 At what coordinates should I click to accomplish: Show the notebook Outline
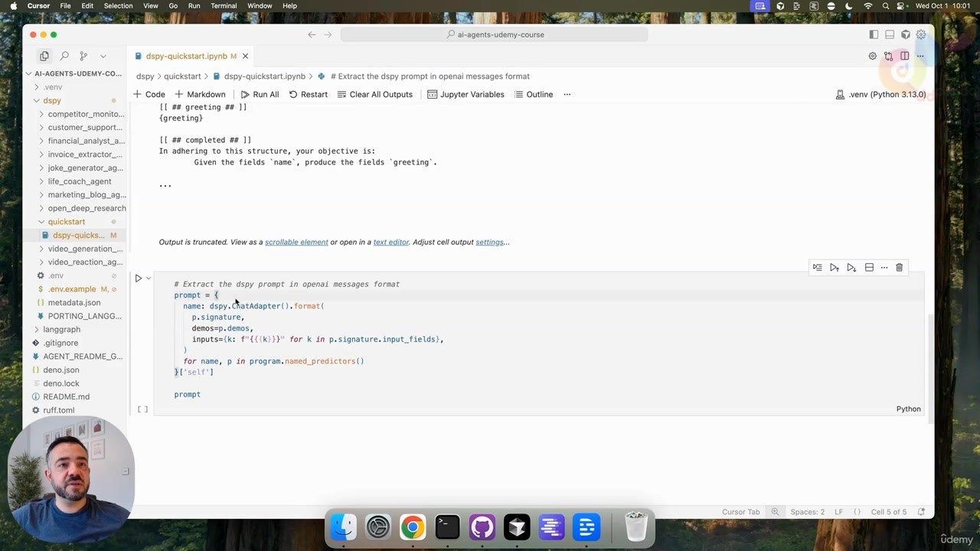tap(534, 94)
